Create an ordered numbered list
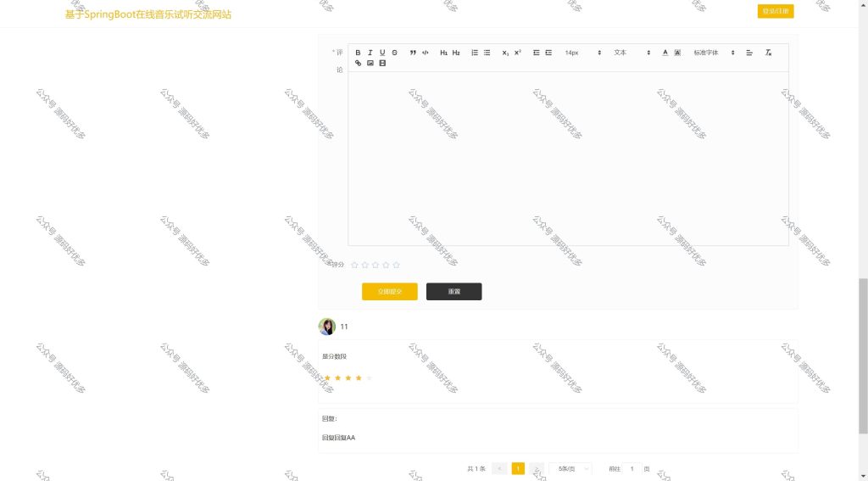Screen dimensions: 868x481 [x=475, y=53]
